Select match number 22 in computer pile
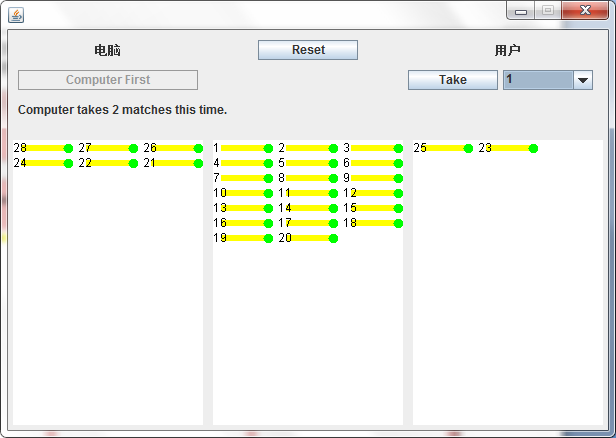Screen dimensions: 616x438 tap(108, 163)
